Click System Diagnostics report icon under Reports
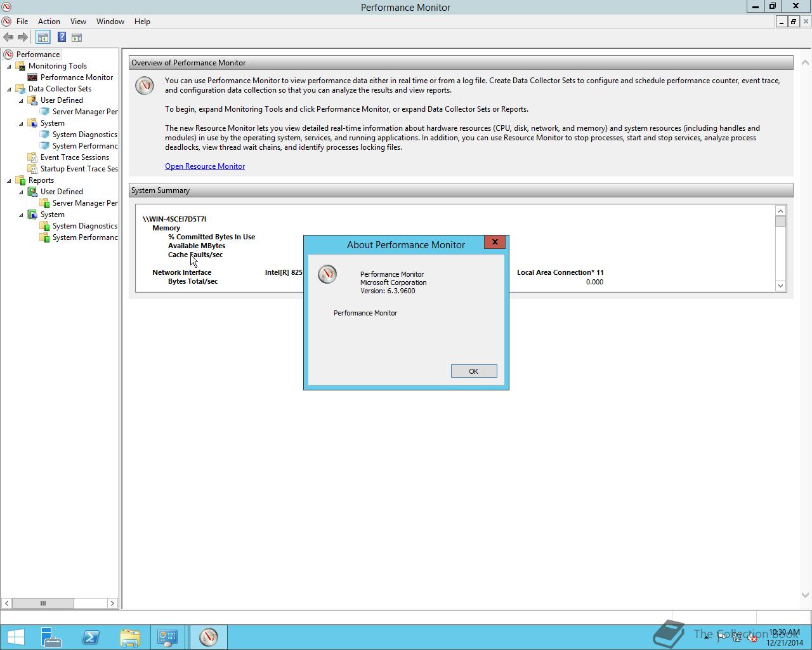 tap(44, 226)
